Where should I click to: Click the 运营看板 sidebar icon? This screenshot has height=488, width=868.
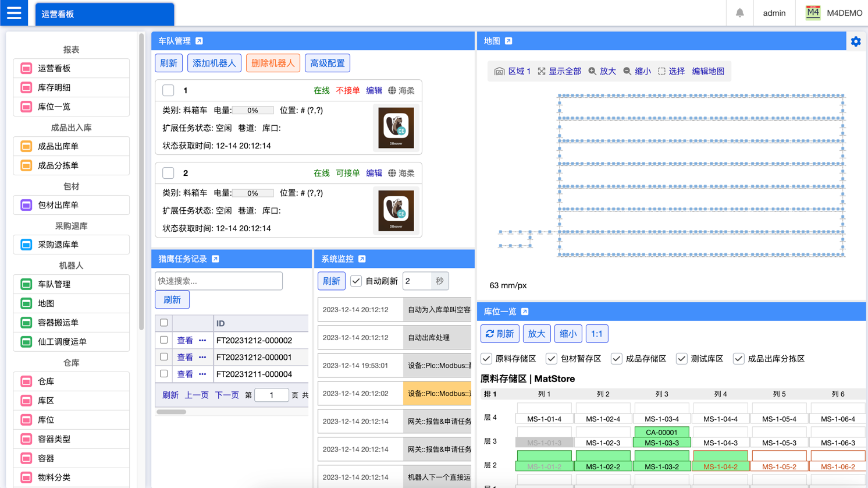coord(26,68)
